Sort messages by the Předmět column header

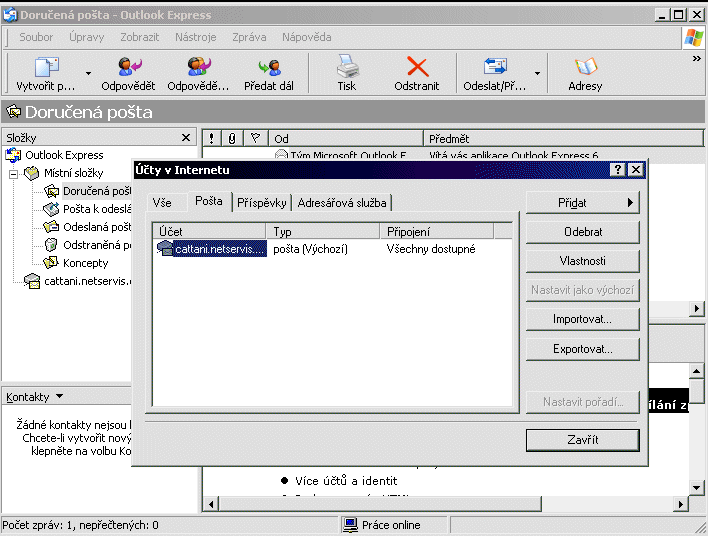tap(563, 138)
